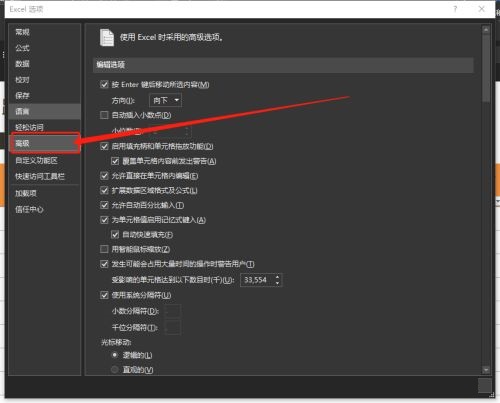Uncheck 允许自动百分比输入 option
The height and width of the screenshot is (403, 500).
104,205
